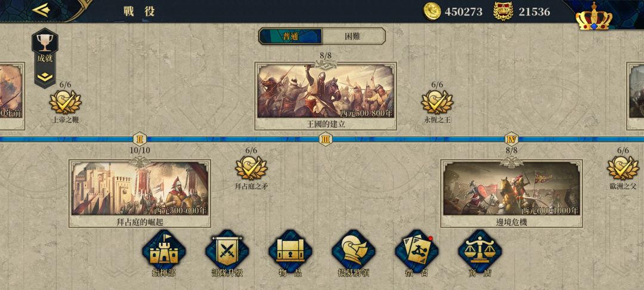Switch difficulty to 困難
Screen dimensions: 644x290
click(353, 36)
